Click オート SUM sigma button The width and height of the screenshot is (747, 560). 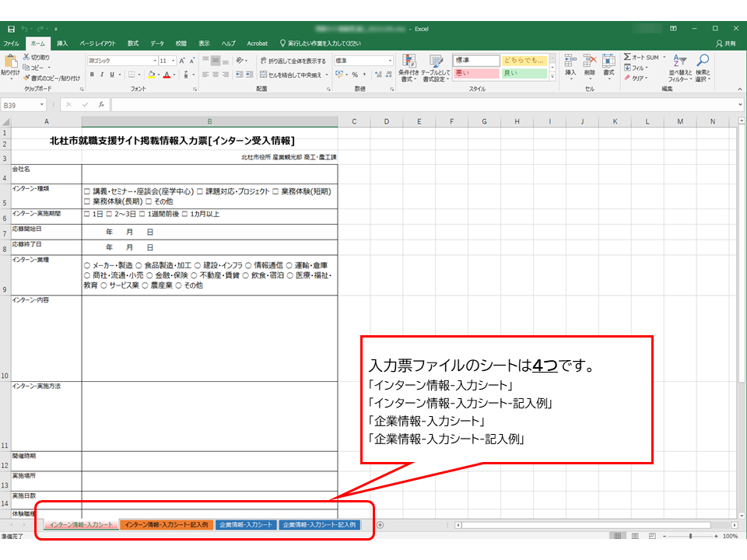pos(641,57)
